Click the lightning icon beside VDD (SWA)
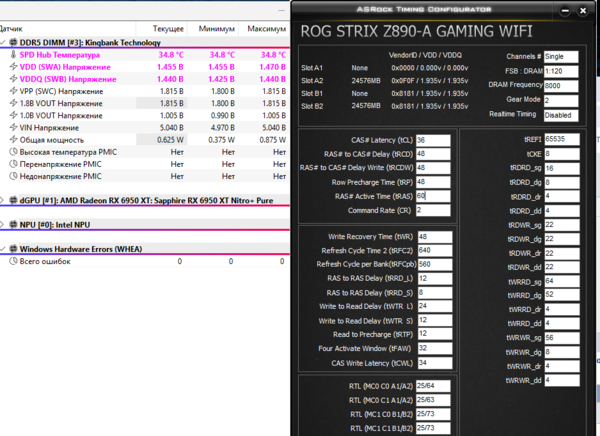600x436 pixels. 13,67
